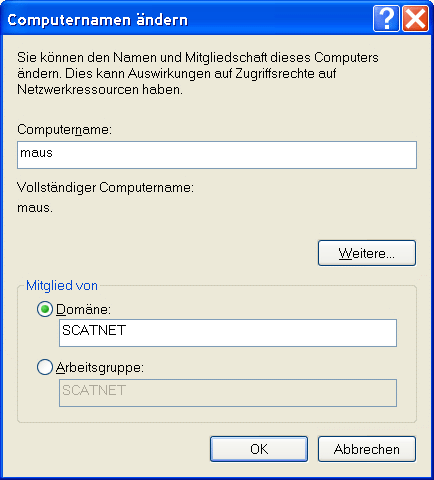
Task: Click the question mark help icon
Action: pos(386,19)
